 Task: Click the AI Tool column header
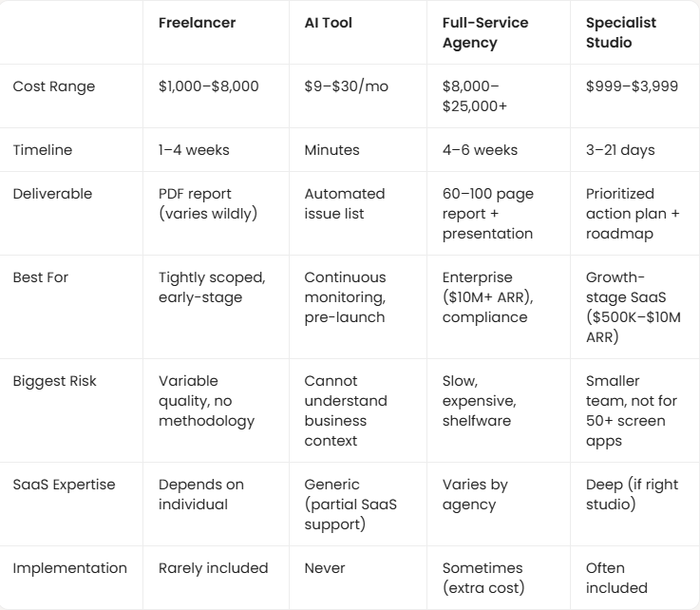(328, 23)
